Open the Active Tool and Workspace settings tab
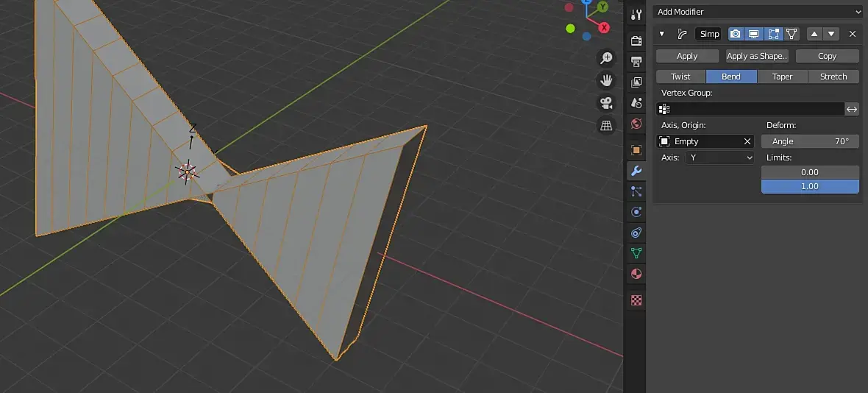Screen dimensions: 868x393 (636, 15)
